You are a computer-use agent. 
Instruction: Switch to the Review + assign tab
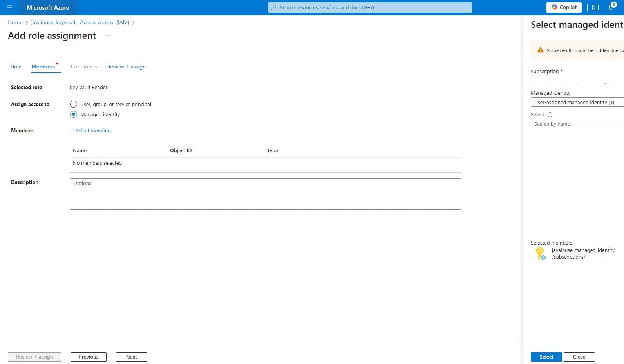(126, 67)
